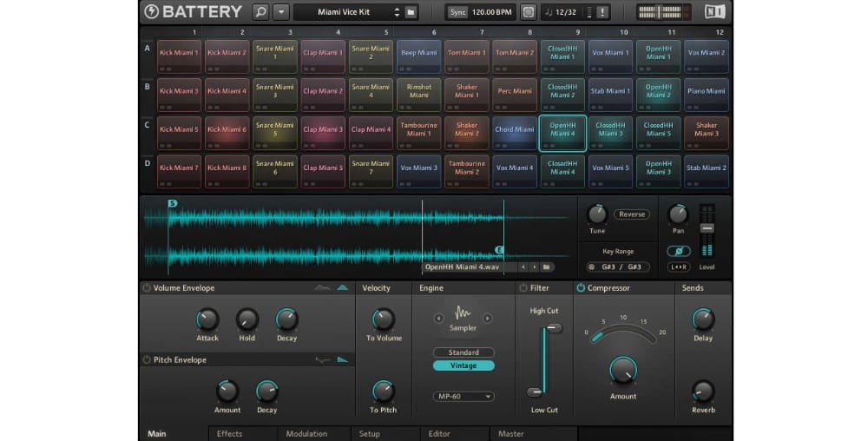868x441 pixels.
Task: Click the Sampler waveform engine icon
Action: (x=463, y=313)
